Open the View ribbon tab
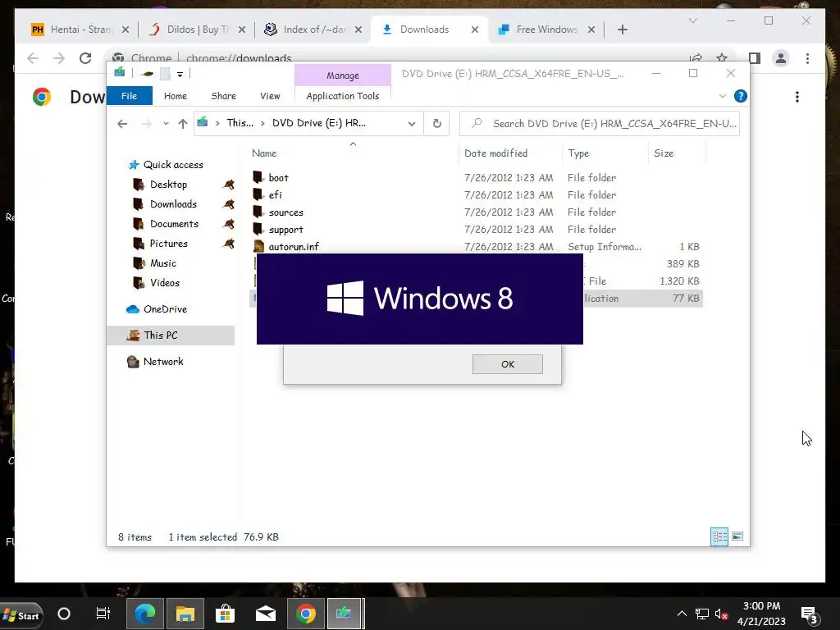The height and width of the screenshot is (630, 840). pyautogui.click(x=270, y=96)
